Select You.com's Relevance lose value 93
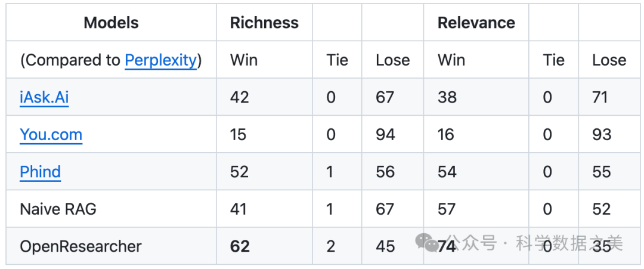 click(x=602, y=134)
